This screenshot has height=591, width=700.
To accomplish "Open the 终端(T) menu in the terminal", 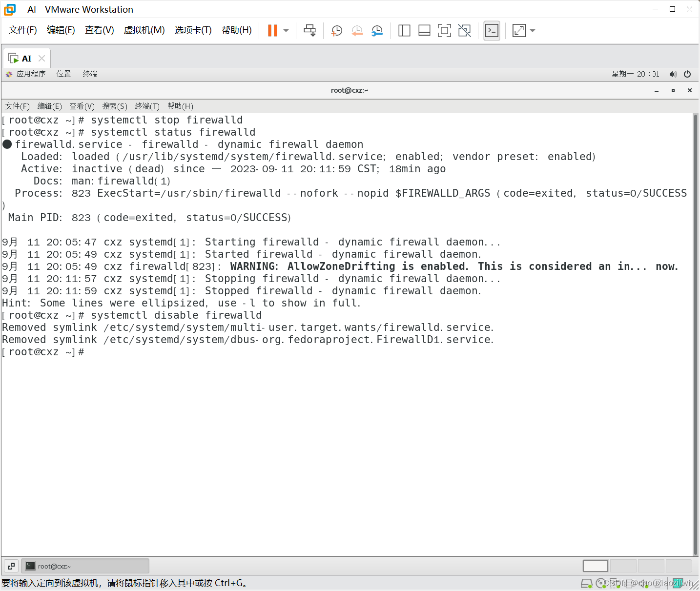I will click(x=147, y=106).
